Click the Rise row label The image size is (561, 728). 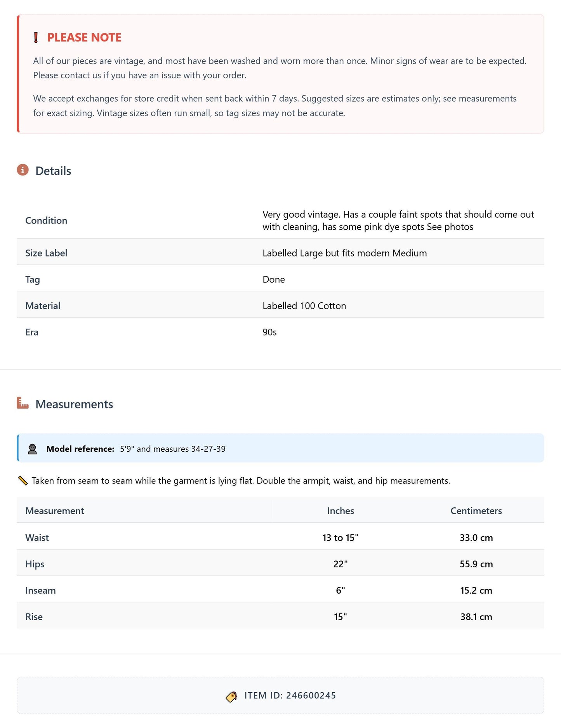click(34, 617)
